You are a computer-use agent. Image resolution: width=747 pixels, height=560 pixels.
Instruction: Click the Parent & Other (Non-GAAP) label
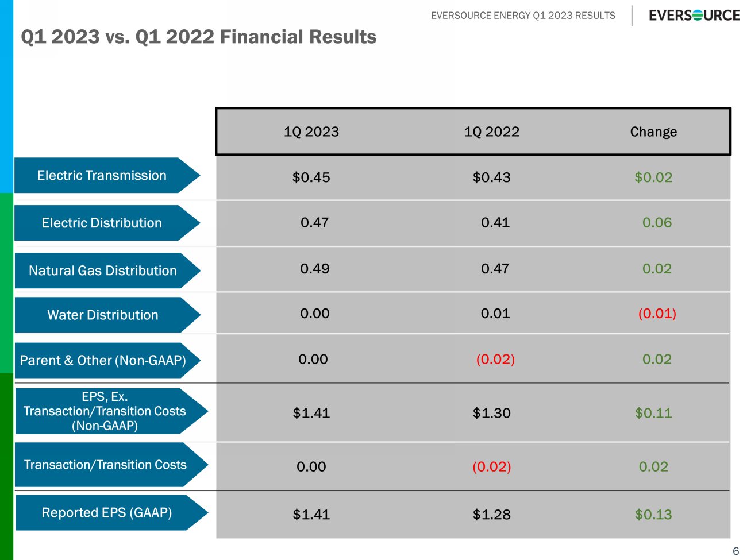point(103,361)
